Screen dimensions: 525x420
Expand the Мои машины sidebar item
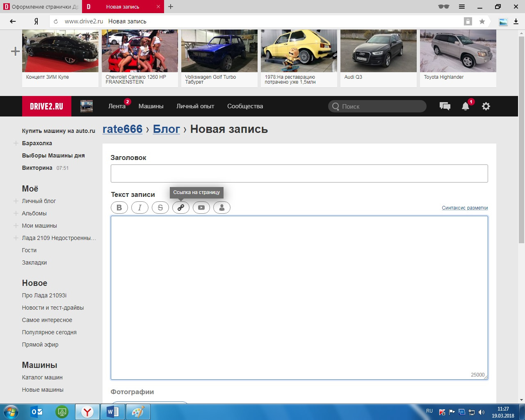click(16, 226)
